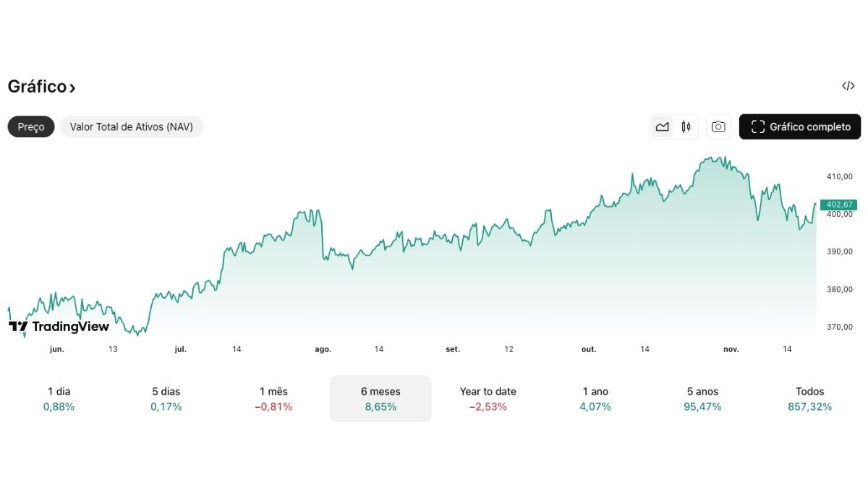Select the 5 anos performance period
Image resolution: width=868 pixels, height=488 pixels.
click(x=702, y=398)
